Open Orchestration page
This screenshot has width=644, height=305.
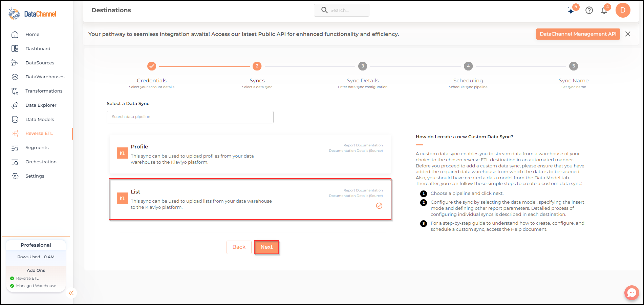(x=41, y=162)
